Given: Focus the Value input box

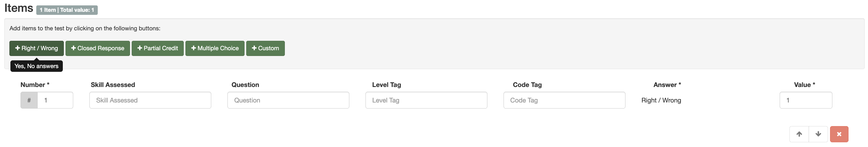Looking at the screenshot, I should click(806, 100).
